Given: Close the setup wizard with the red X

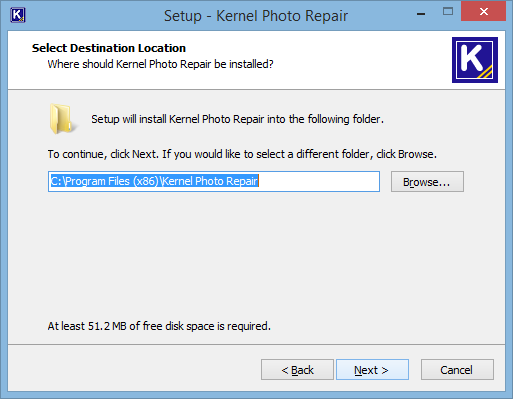Looking at the screenshot, I should 483,12.
